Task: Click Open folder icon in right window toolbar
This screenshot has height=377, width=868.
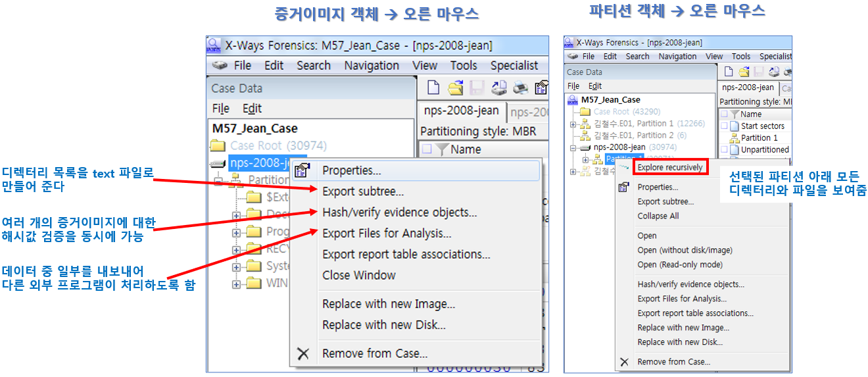Action: coord(744,72)
